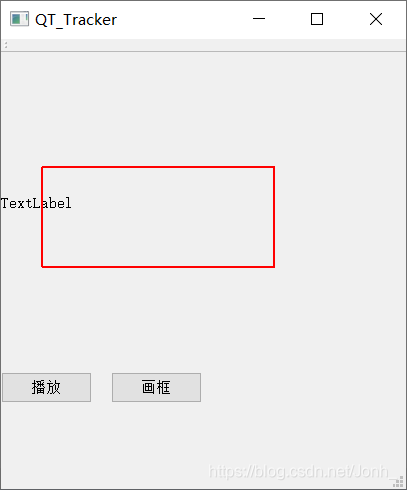407x490 pixels.
Task: Click the 播放 play button
Action: point(46,387)
